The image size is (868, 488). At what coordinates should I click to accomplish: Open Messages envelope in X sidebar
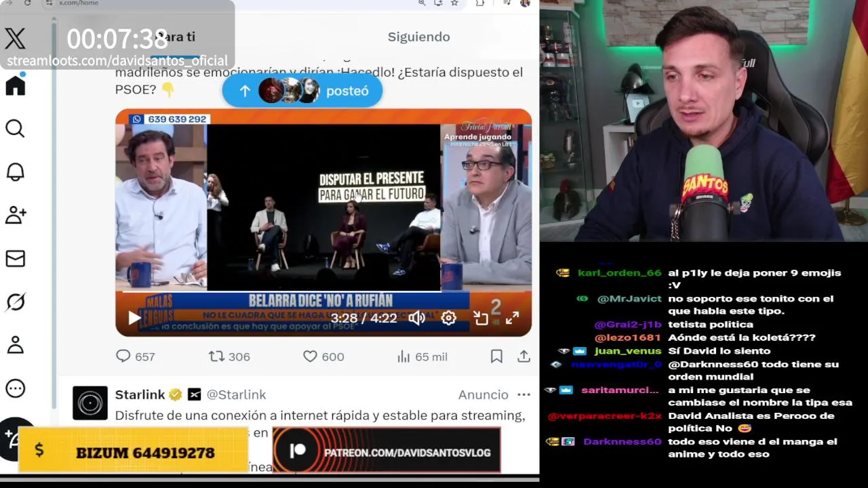pyautogui.click(x=15, y=258)
